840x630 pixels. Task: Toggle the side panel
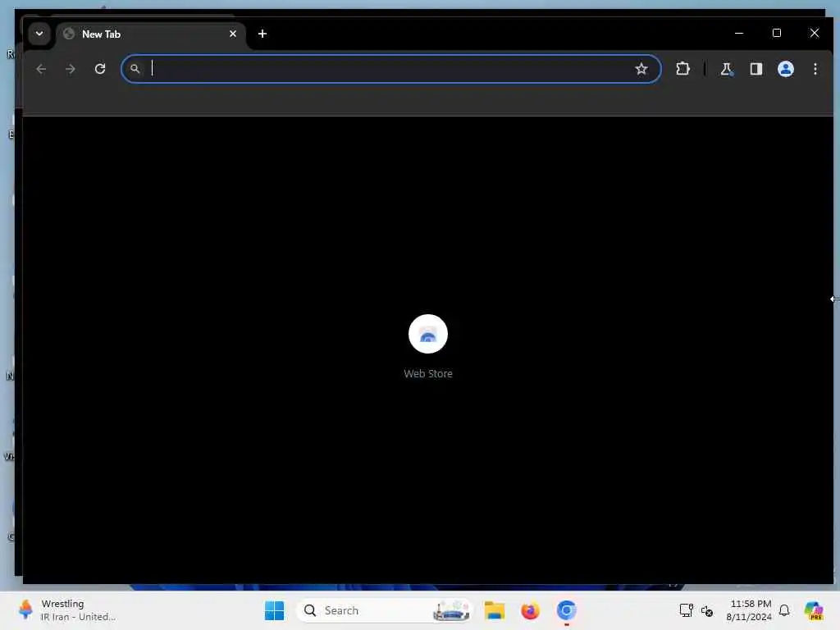tap(756, 69)
